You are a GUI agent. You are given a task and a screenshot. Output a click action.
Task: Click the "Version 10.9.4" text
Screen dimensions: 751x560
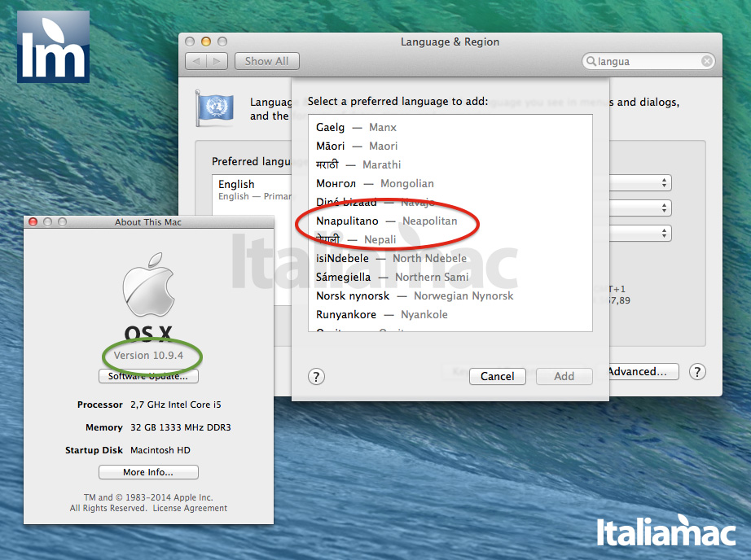(x=148, y=355)
